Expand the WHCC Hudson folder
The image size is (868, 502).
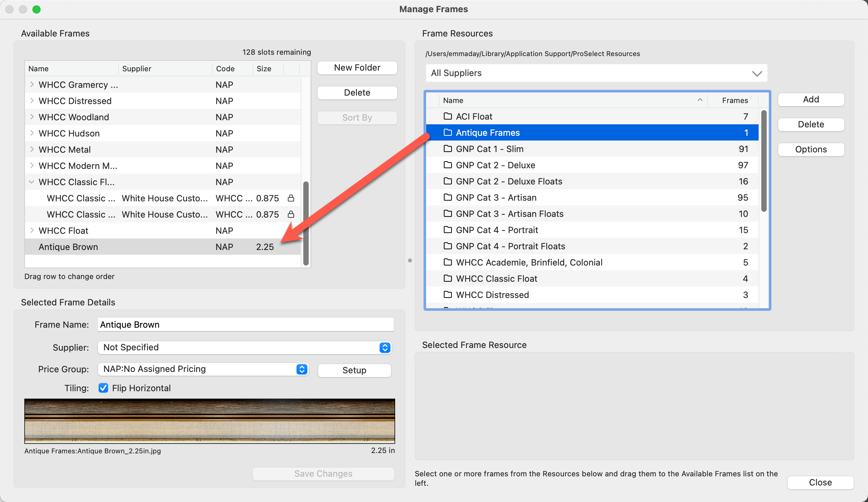[x=32, y=133]
